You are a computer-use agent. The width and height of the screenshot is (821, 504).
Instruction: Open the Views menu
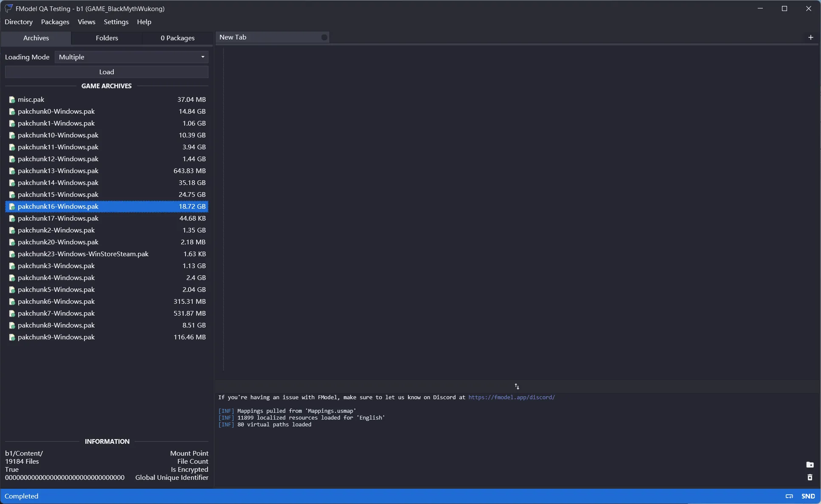pyautogui.click(x=87, y=22)
